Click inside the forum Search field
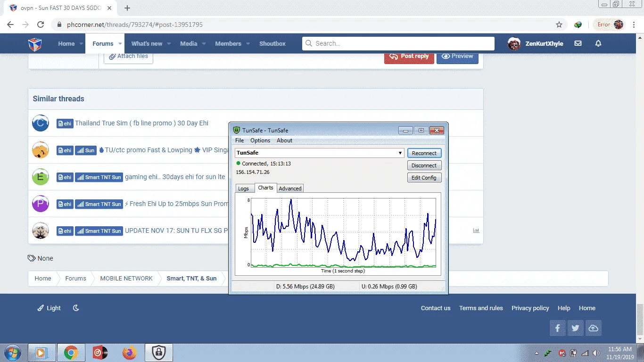 pos(398,43)
